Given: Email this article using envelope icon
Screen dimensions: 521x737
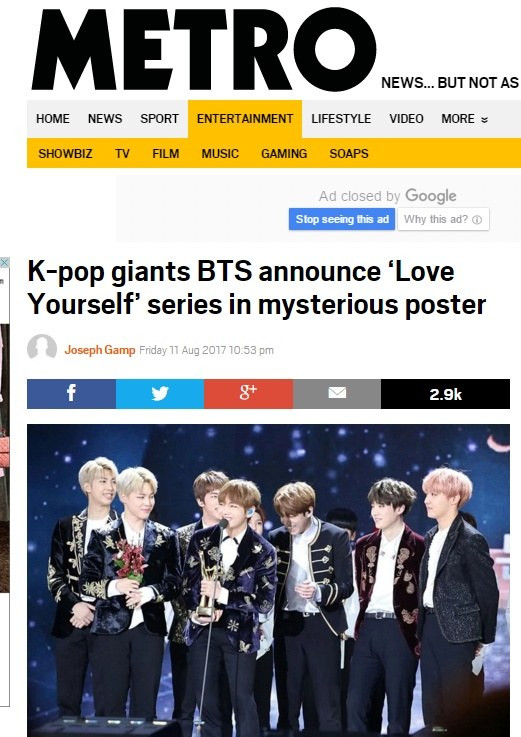Looking at the screenshot, I should point(337,393).
